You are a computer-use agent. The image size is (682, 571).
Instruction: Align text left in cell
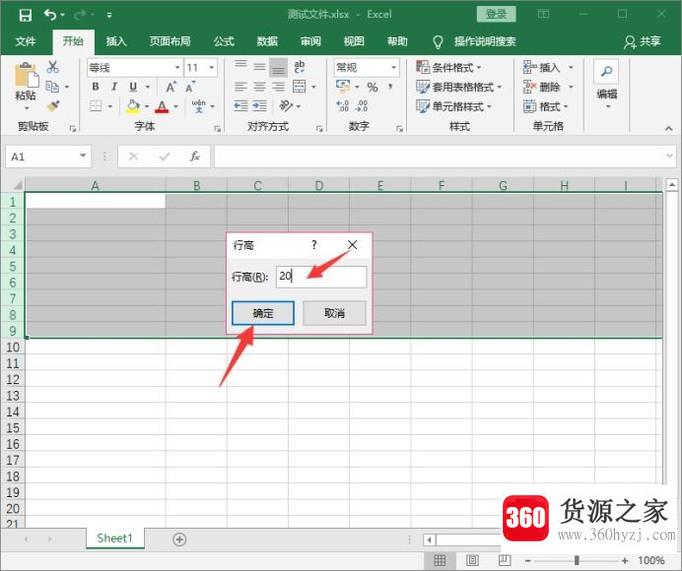tap(241, 87)
